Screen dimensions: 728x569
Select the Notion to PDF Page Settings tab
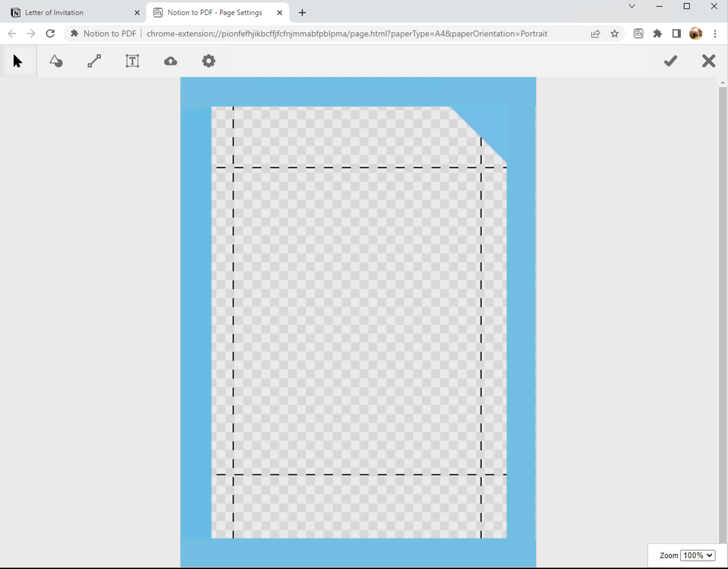(215, 12)
